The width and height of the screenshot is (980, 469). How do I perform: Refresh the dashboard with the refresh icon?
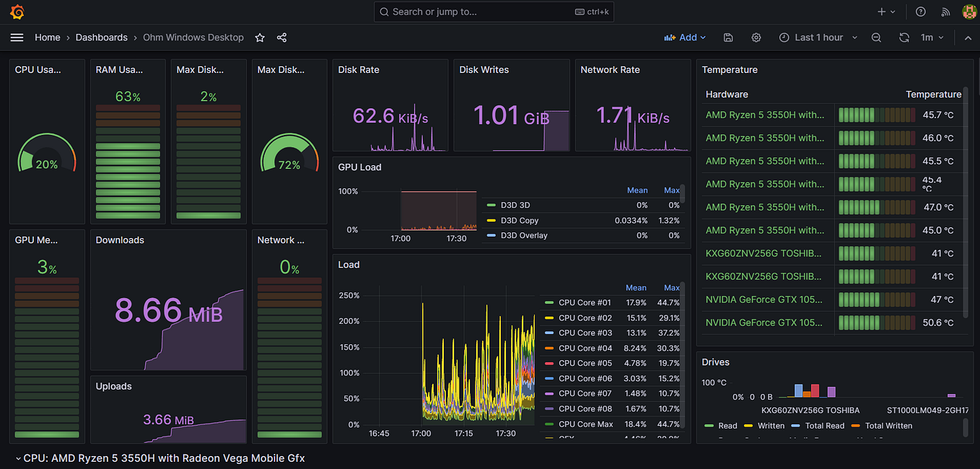pos(904,37)
